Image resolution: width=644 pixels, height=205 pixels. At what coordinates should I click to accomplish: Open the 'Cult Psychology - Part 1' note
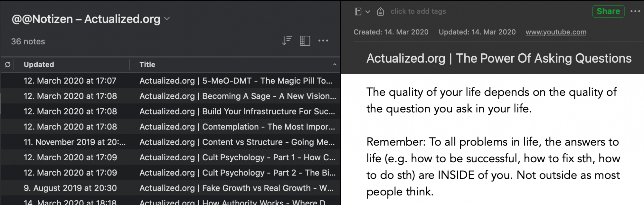click(171, 157)
